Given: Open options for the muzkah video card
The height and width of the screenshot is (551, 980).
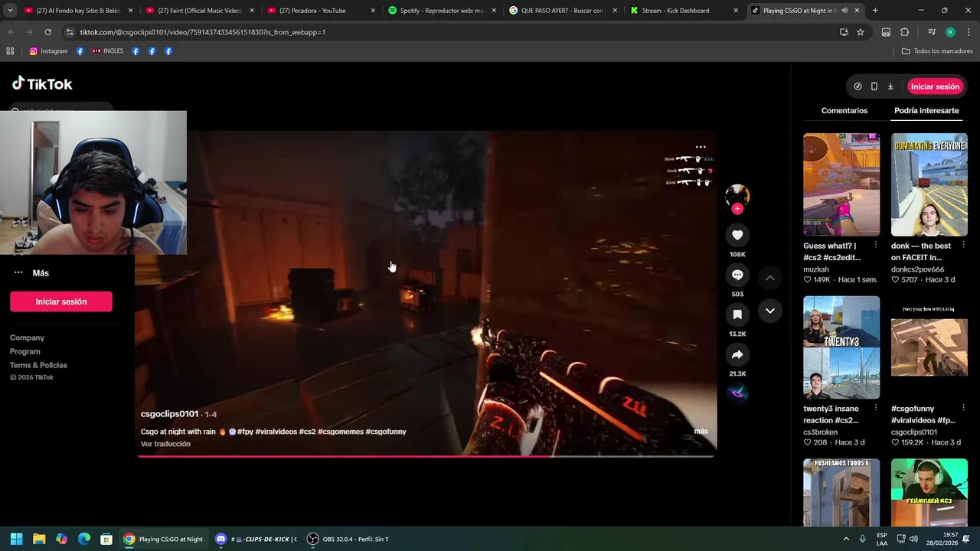Looking at the screenshot, I should pos(876,246).
